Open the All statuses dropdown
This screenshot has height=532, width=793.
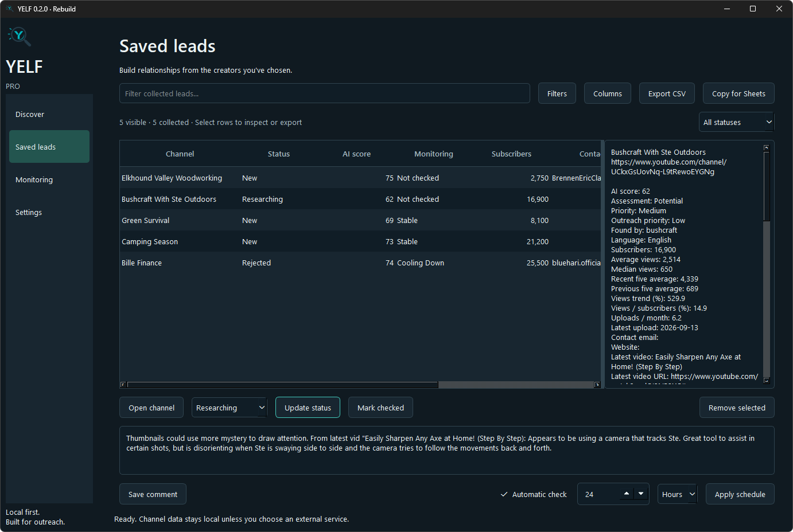[737, 122]
